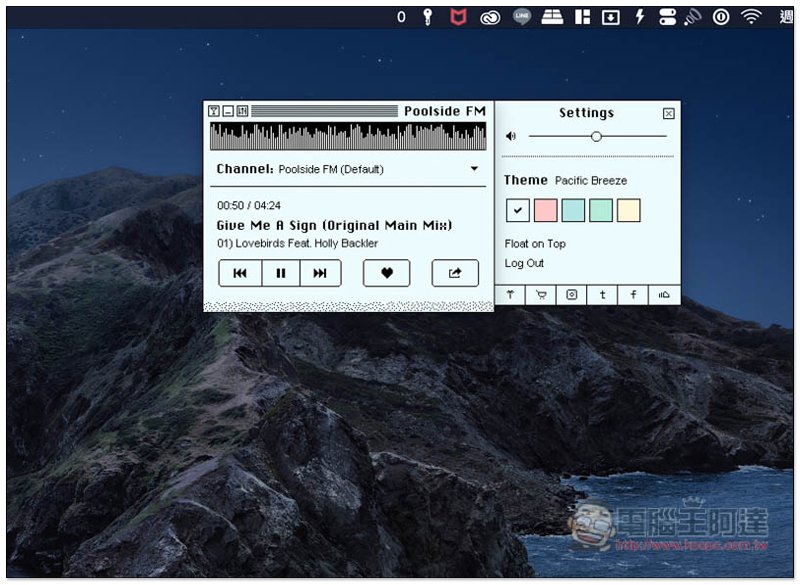
Task: Expand the Channel dropdown arrow
Action: (474, 169)
